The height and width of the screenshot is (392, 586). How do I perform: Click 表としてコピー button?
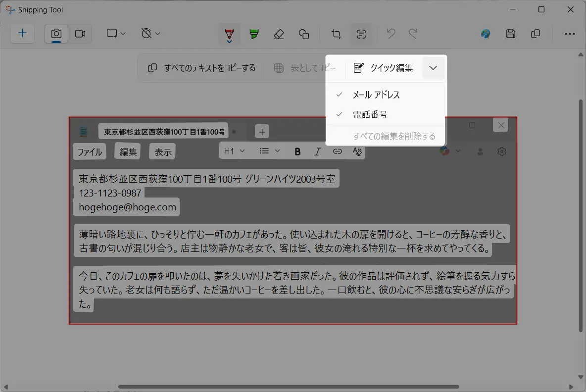click(x=305, y=68)
